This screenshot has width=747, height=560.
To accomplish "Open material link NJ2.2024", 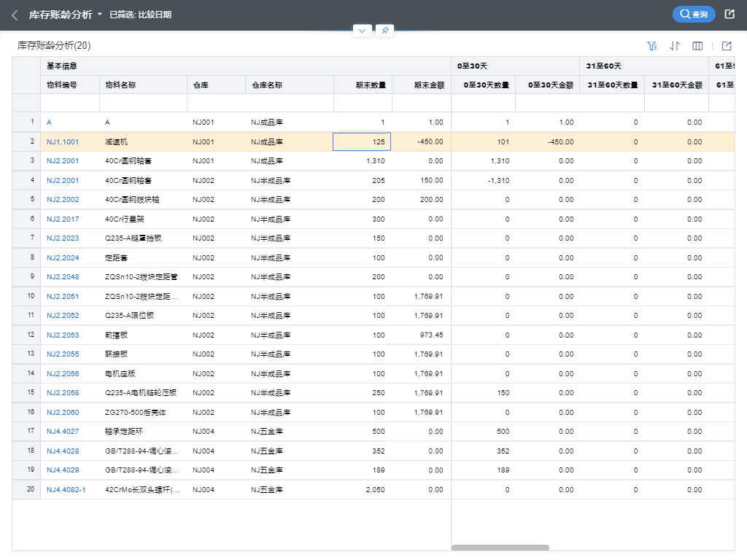I will pyautogui.click(x=63, y=257).
